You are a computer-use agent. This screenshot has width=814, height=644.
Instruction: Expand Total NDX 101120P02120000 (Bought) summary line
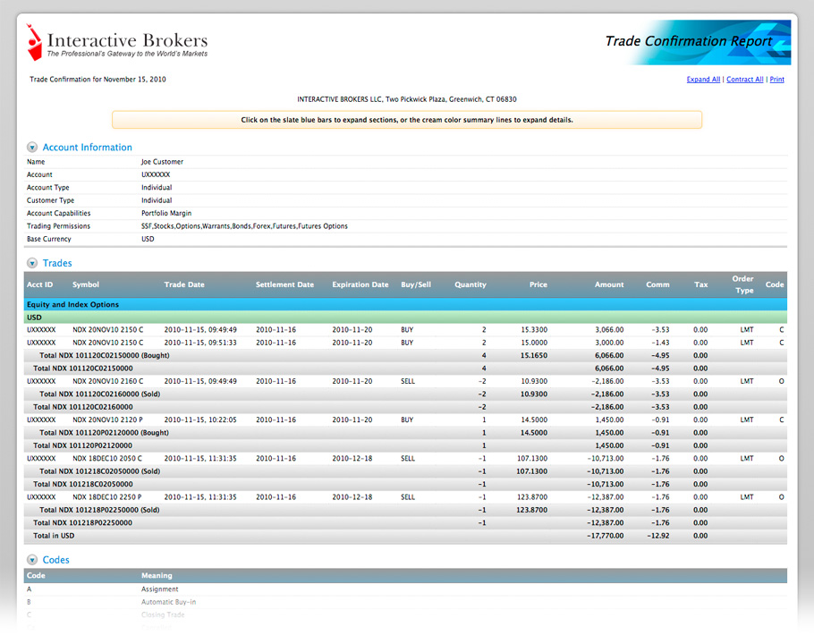tap(405, 433)
